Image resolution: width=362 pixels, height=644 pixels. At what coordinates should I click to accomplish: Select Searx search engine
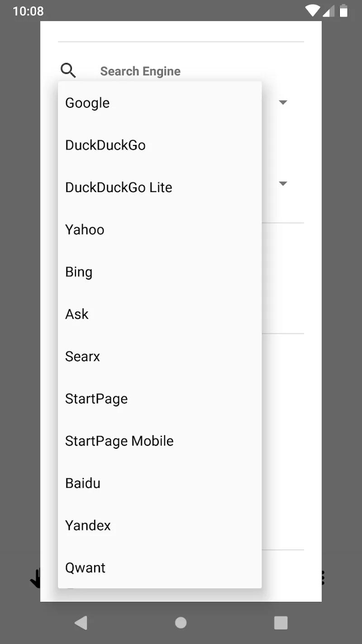(x=82, y=356)
